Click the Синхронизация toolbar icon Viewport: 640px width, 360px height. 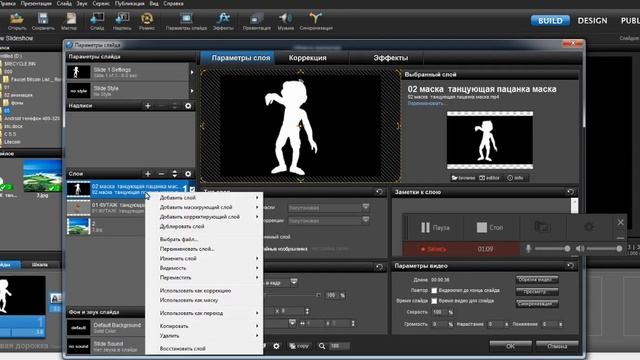[x=316, y=21]
